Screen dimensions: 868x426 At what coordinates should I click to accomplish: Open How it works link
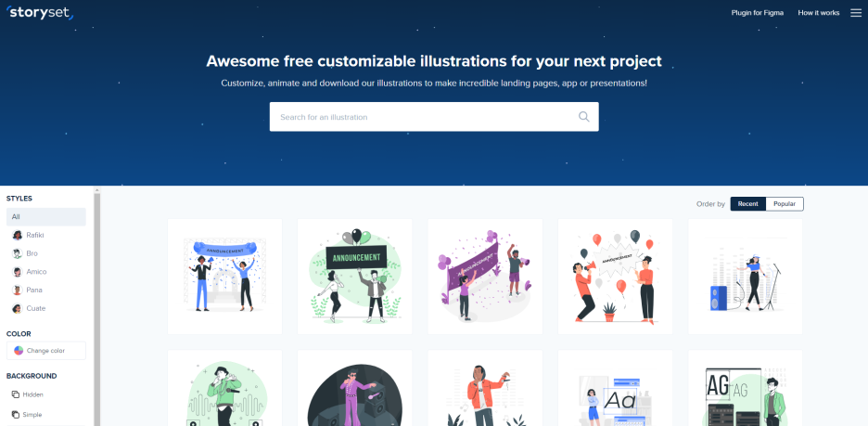click(819, 13)
